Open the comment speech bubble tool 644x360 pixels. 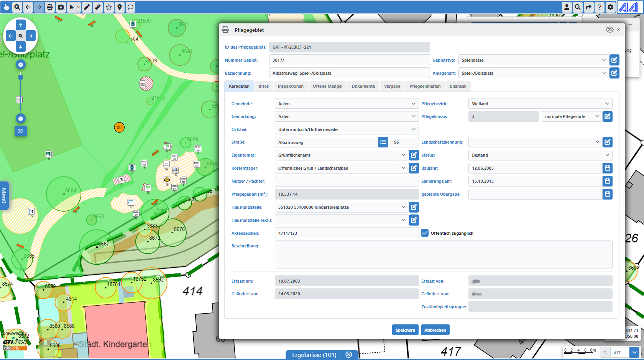[x=130, y=7]
